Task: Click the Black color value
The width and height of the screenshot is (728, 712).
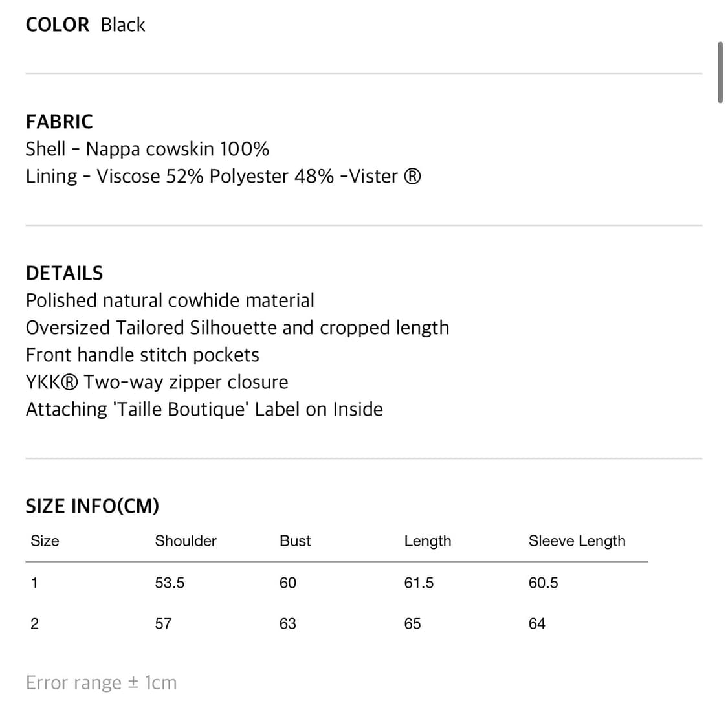Action: click(123, 25)
